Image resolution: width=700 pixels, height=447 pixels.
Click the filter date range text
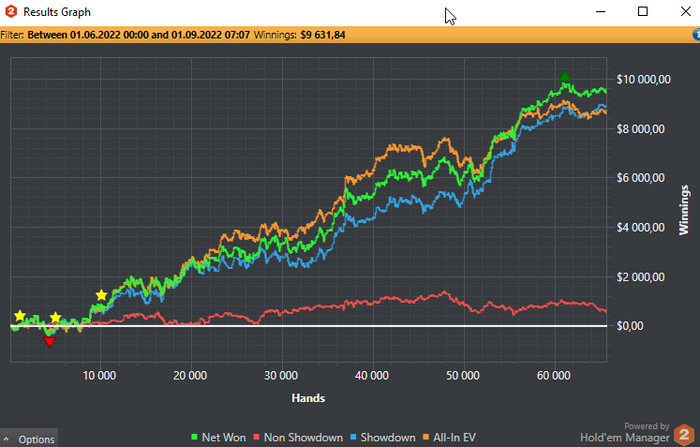[x=138, y=35]
